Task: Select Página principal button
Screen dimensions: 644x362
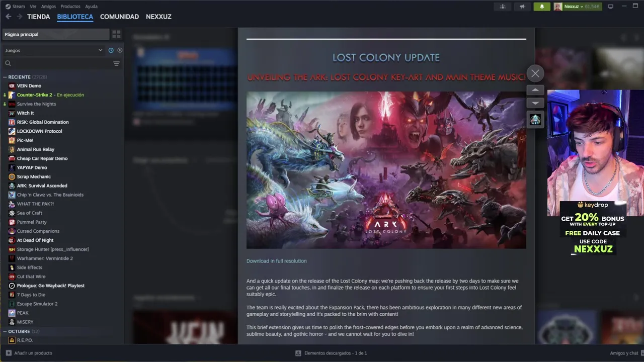Action: (x=55, y=34)
